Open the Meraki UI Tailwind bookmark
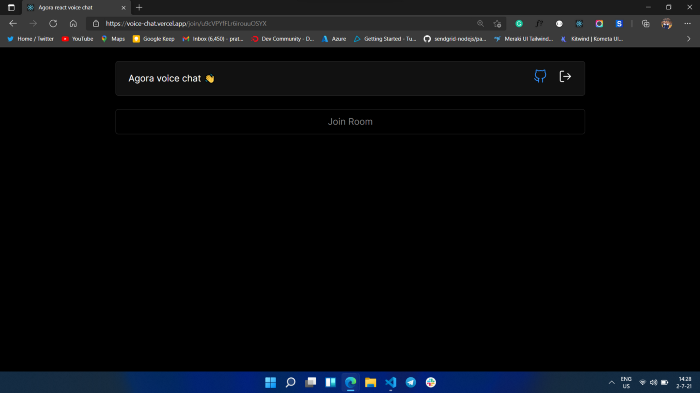Image resolution: width=700 pixels, height=393 pixels. coord(524,39)
